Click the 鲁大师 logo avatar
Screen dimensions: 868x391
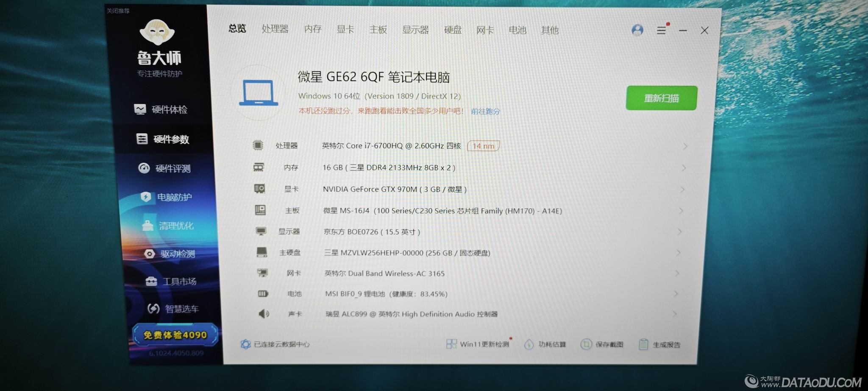[x=157, y=32]
